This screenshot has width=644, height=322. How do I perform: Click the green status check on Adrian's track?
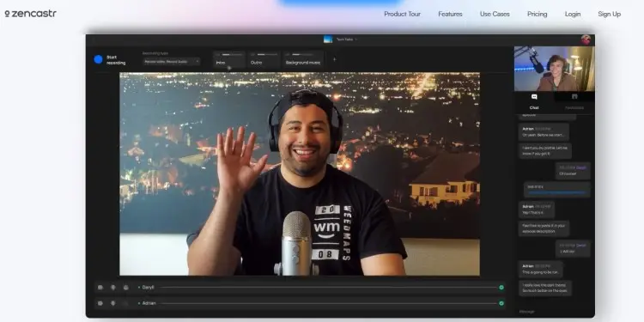[x=501, y=303]
